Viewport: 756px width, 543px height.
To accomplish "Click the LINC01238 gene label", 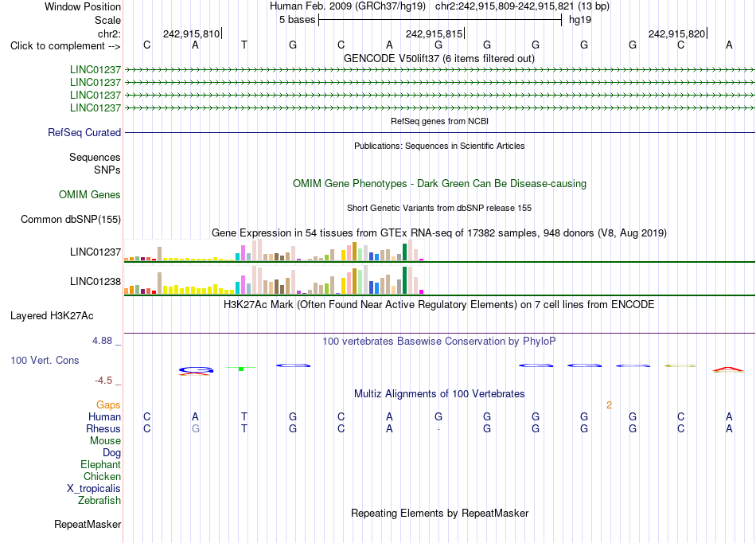I will click(95, 282).
